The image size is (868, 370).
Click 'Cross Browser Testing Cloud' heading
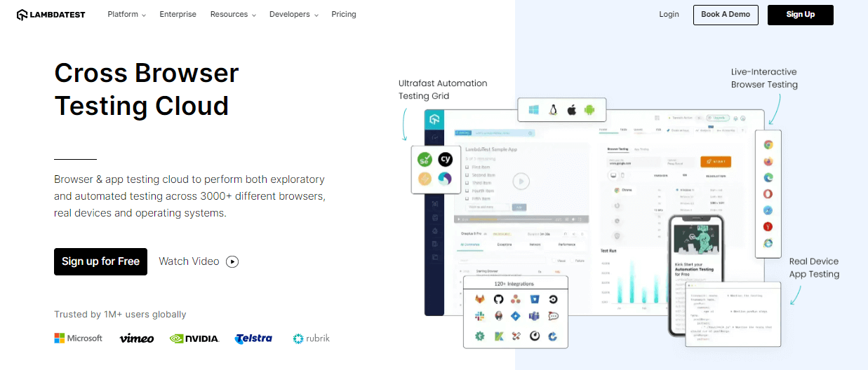147,89
